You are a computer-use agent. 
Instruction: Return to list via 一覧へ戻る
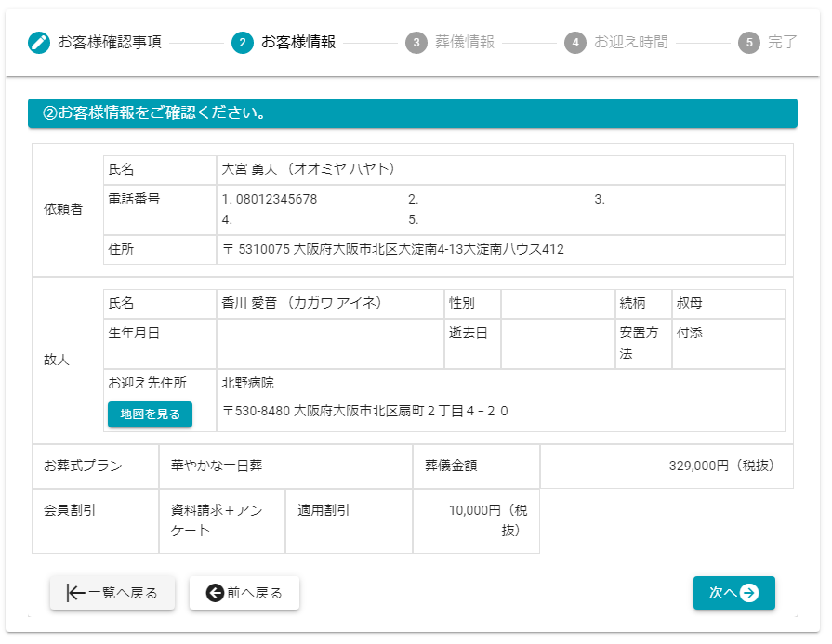(112, 593)
